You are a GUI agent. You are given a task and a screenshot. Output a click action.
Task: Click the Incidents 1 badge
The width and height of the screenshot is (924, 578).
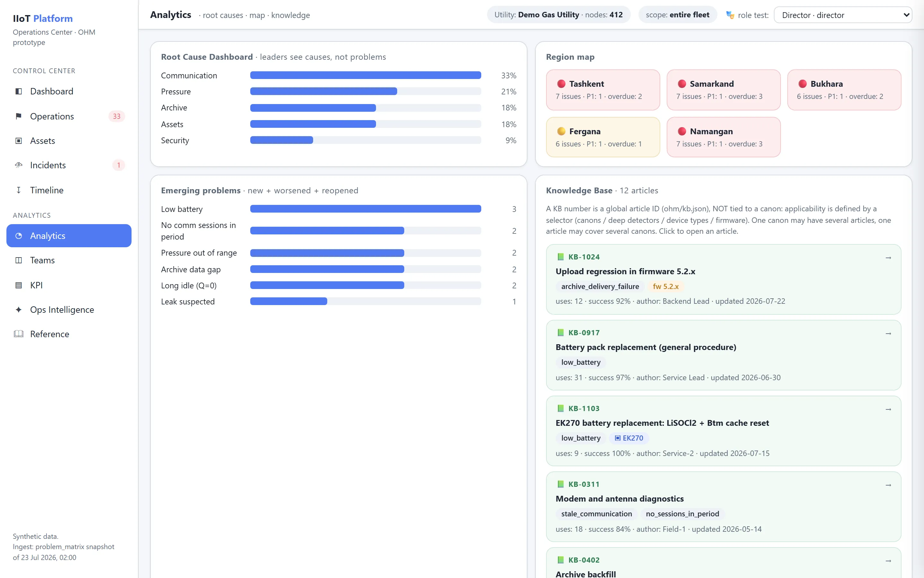click(118, 165)
